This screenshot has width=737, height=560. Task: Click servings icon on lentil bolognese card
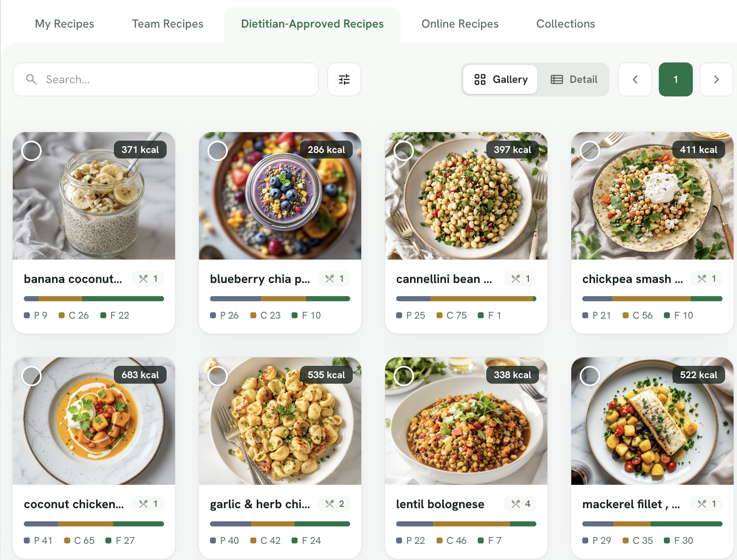point(516,504)
